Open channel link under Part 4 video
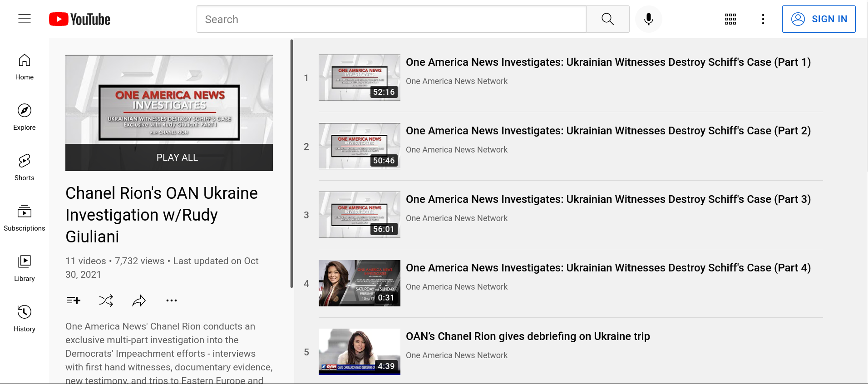This screenshot has height=384, width=868. tap(457, 287)
